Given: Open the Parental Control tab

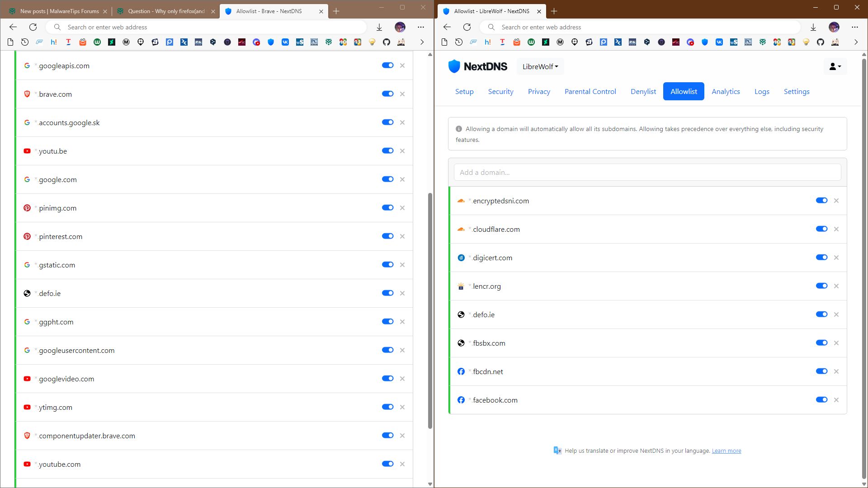Looking at the screenshot, I should pos(590,91).
